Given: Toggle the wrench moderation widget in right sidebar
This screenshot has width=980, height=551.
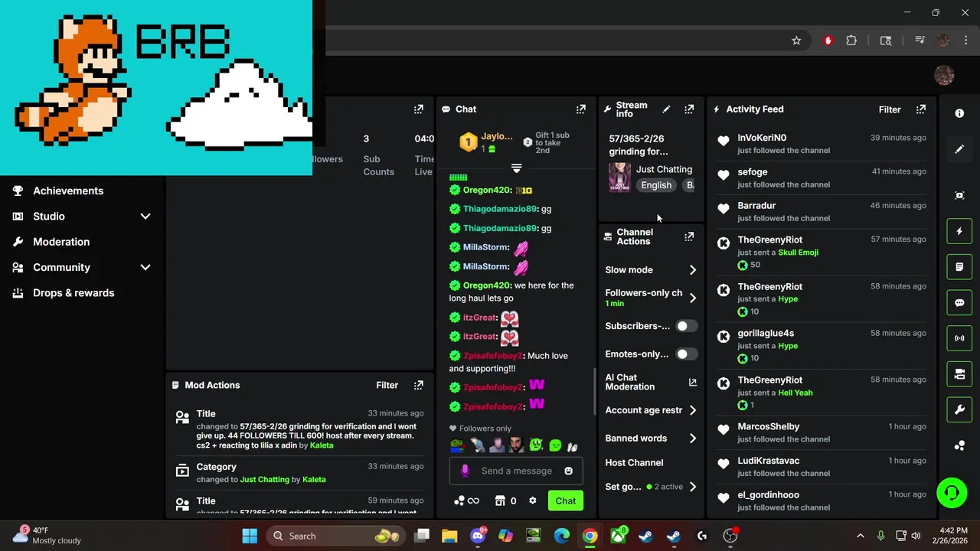Looking at the screenshot, I should click(x=959, y=409).
